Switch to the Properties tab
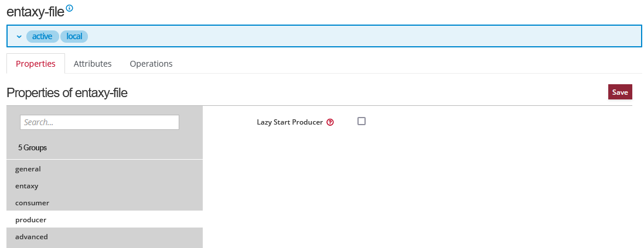644x248 pixels. [36, 64]
